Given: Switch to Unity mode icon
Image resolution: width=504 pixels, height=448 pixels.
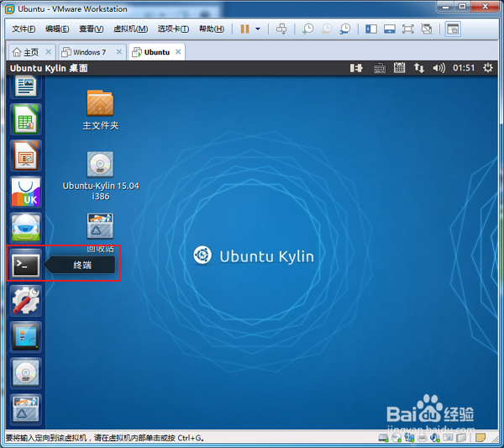Looking at the screenshot, I should [427, 29].
